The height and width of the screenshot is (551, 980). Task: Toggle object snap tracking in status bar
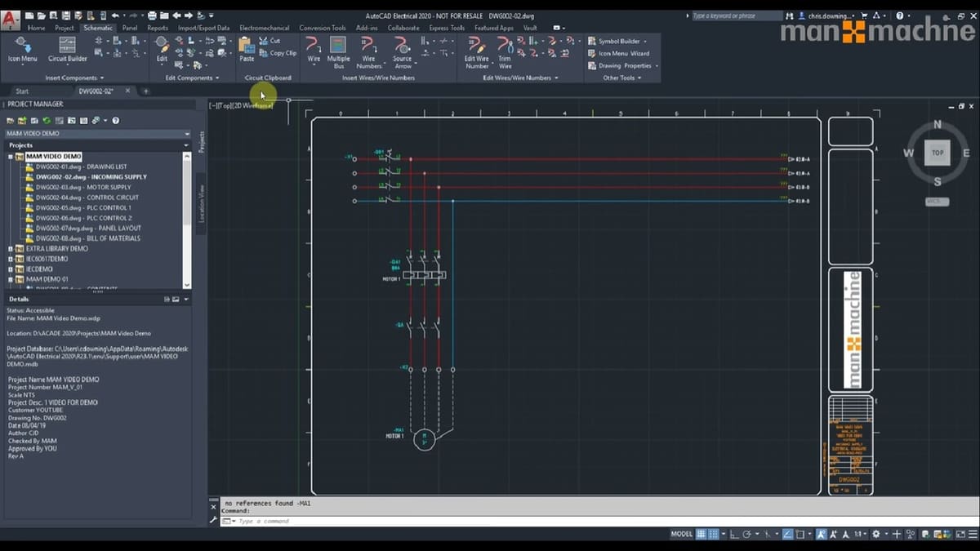click(787, 534)
